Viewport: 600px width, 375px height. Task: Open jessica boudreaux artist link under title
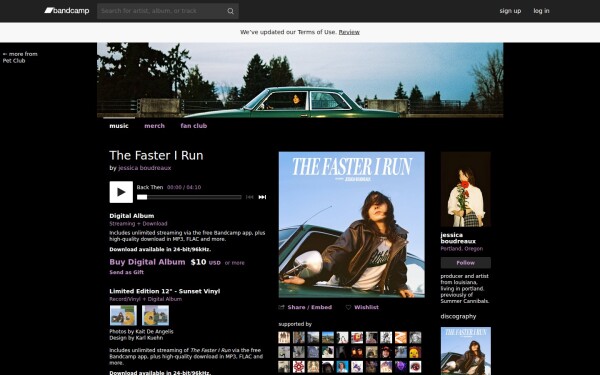tap(145, 168)
